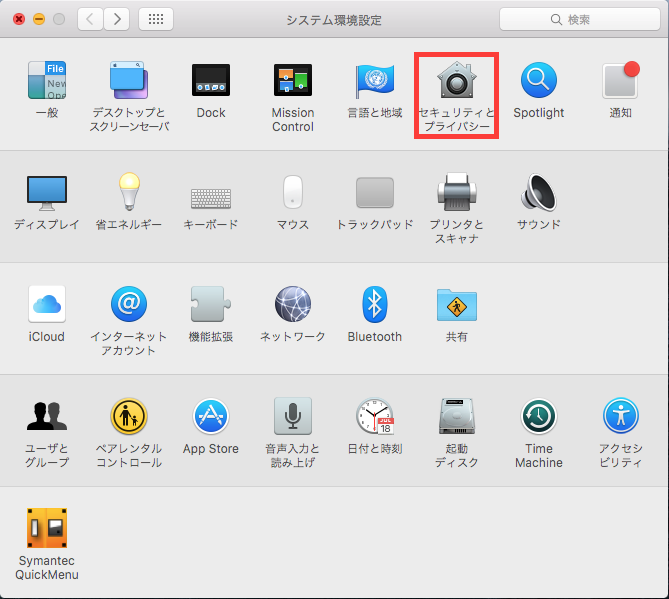Open アクセシビリティ preferences
Image resolution: width=669 pixels, height=599 pixels.
coord(620,416)
